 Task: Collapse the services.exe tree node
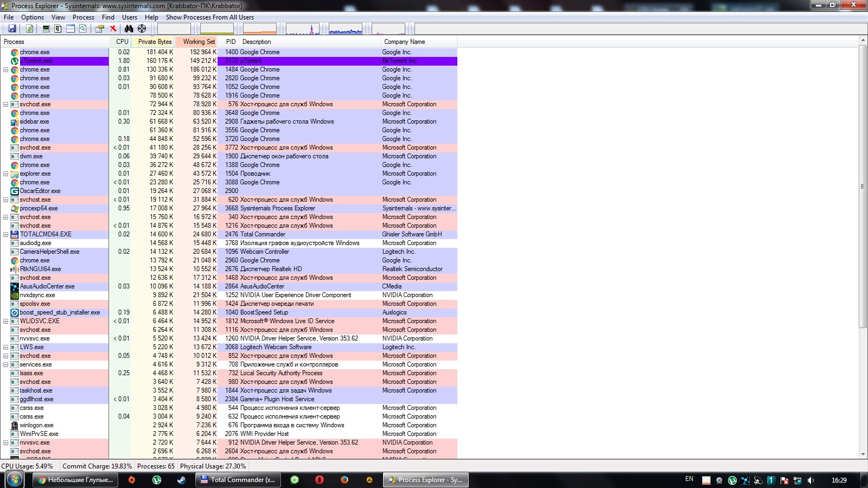pos(5,364)
